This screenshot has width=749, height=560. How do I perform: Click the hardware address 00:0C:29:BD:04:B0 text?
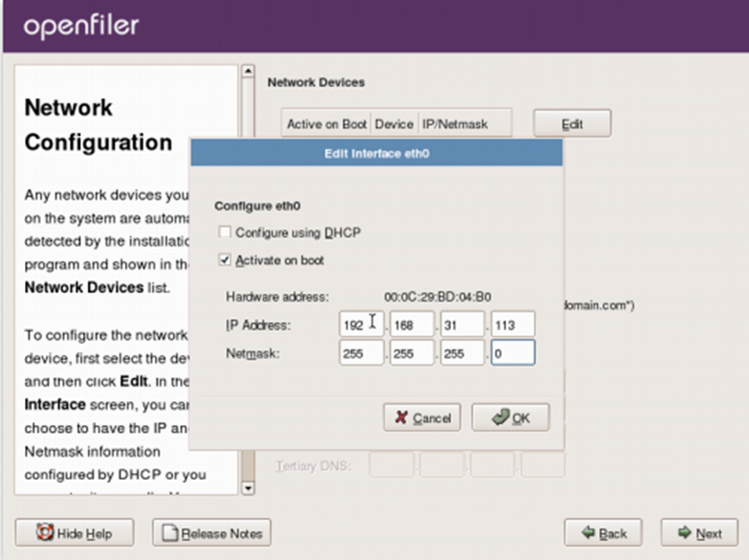tap(438, 296)
